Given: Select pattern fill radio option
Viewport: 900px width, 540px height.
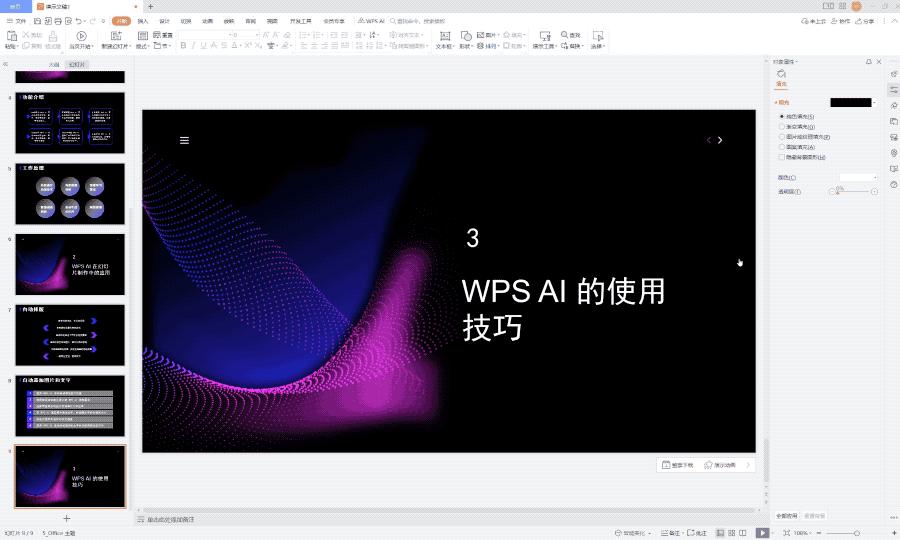Looking at the screenshot, I should pyautogui.click(x=782, y=147).
